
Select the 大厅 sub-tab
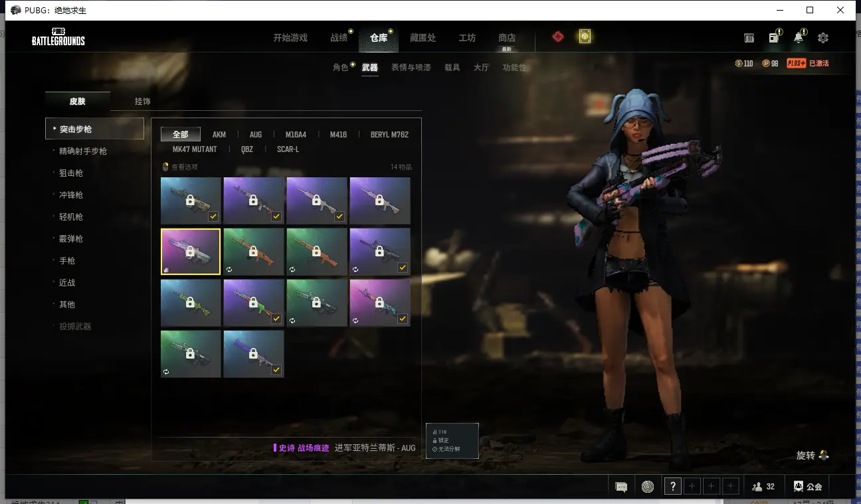point(481,68)
